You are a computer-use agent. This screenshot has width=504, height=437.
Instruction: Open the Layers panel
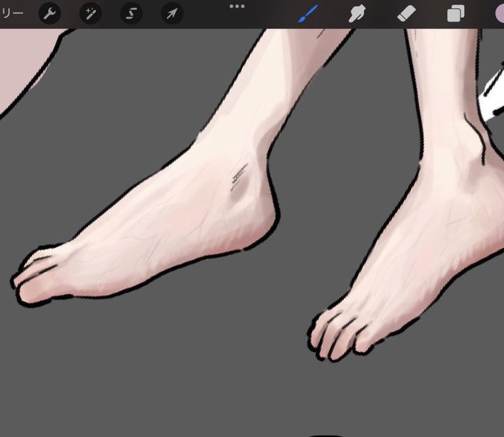point(456,14)
